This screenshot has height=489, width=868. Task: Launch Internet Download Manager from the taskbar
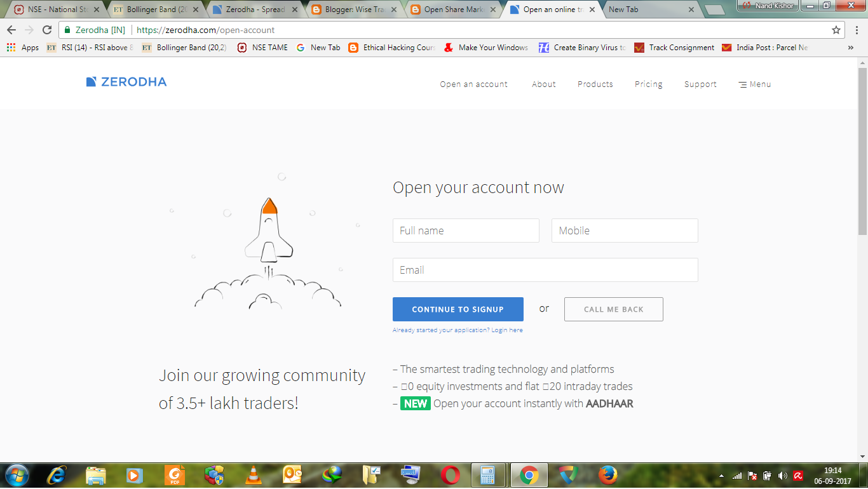pyautogui.click(x=333, y=474)
